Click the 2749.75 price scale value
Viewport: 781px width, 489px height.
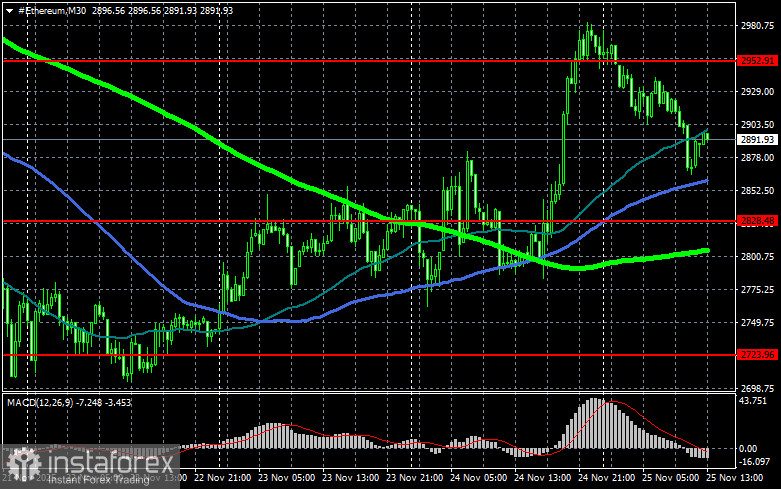(x=758, y=323)
